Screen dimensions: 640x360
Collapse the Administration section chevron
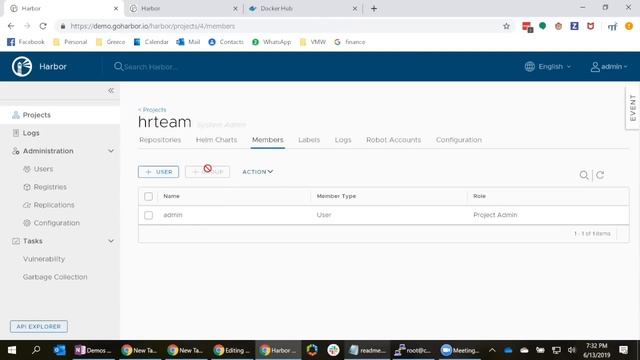[111, 151]
